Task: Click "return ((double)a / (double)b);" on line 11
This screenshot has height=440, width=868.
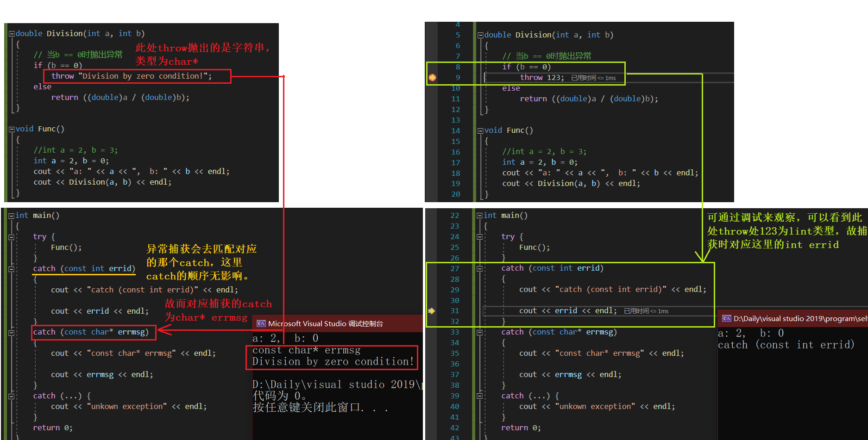Action: pos(589,99)
